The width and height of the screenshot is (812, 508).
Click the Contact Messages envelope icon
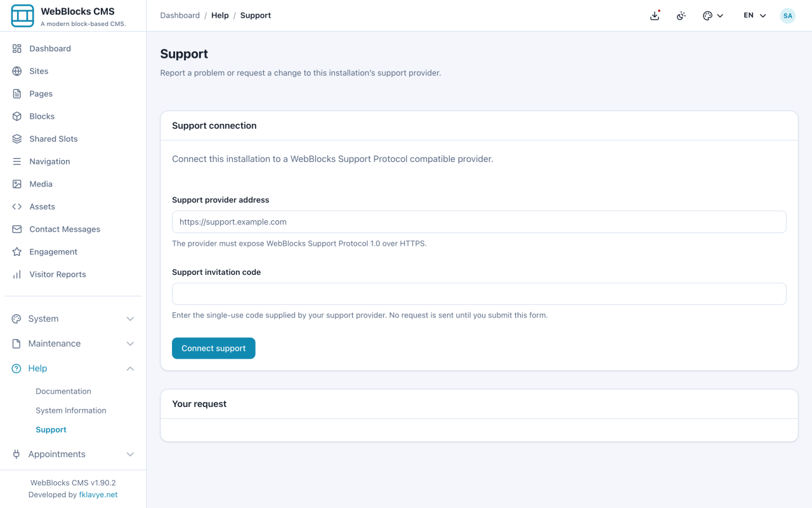click(17, 229)
